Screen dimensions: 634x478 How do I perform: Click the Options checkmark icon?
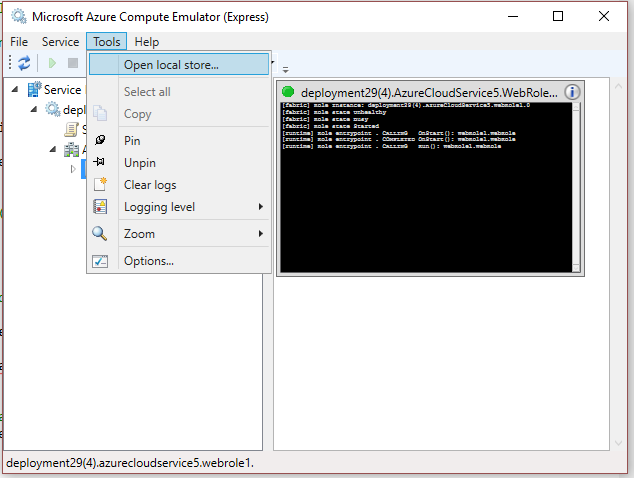coord(100,261)
